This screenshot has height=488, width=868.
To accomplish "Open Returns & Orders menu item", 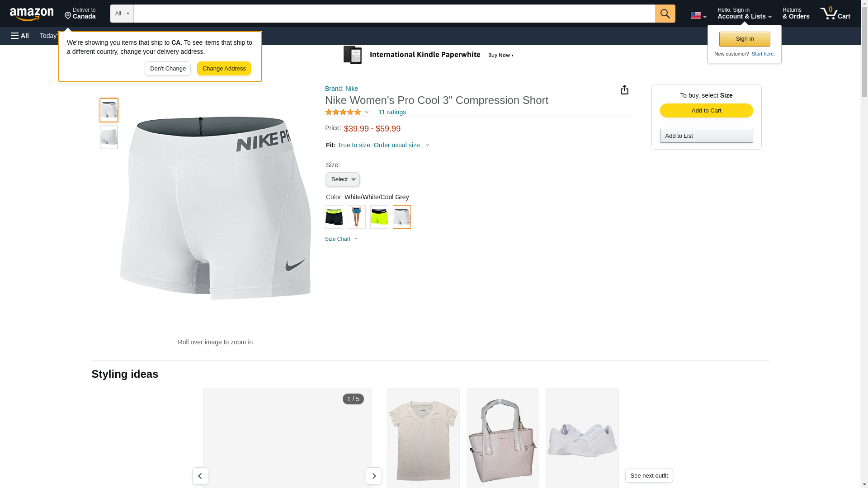I will pyautogui.click(x=796, y=14).
